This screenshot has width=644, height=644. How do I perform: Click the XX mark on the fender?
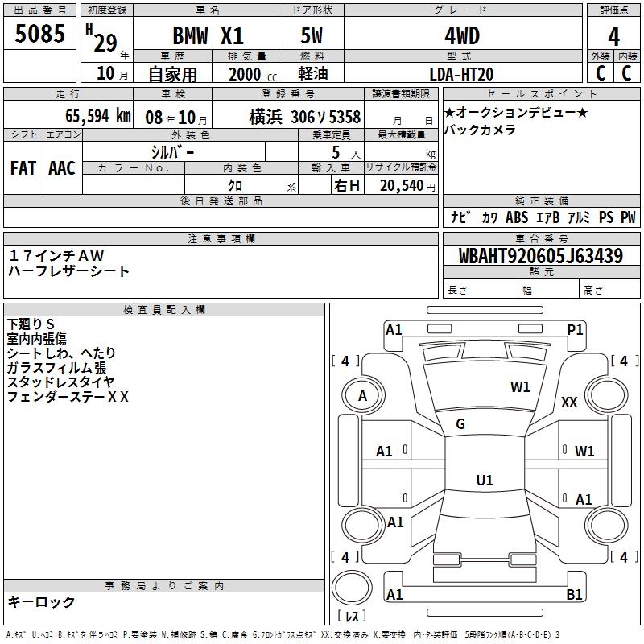click(x=569, y=402)
